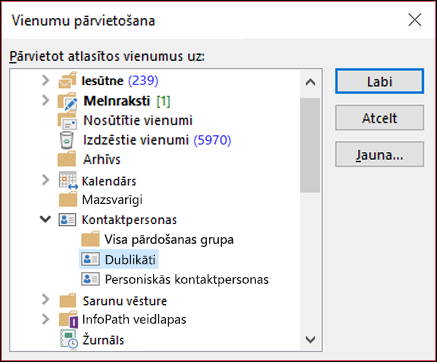Click the InfoPath veidlapas folder icon
The image size is (437, 362).
click(x=69, y=319)
